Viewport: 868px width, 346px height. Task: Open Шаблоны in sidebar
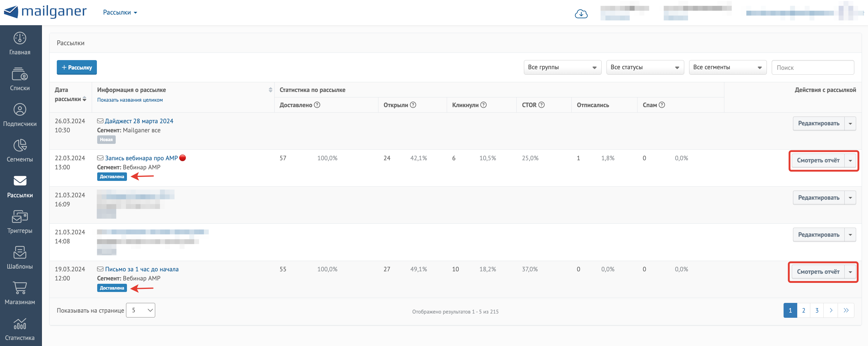20,257
